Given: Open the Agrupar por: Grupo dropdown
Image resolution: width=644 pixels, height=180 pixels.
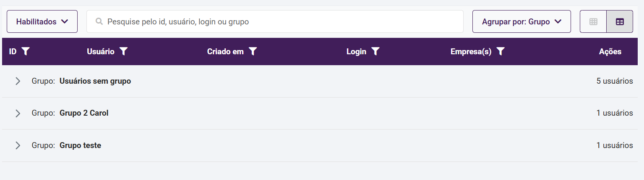Looking at the screenshot, I should pos(521,21).
